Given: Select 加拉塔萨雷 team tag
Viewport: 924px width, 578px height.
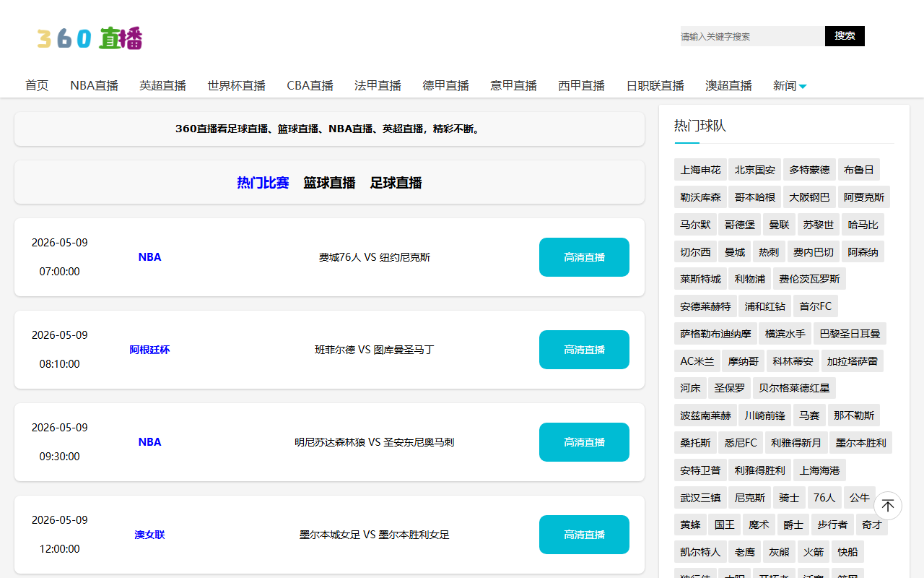Looking at the screenshot, I should pos(852,361).
